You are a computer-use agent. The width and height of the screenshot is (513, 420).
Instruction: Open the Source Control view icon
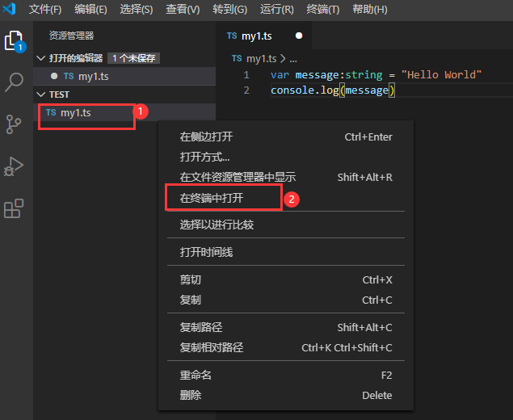point(14,124)
